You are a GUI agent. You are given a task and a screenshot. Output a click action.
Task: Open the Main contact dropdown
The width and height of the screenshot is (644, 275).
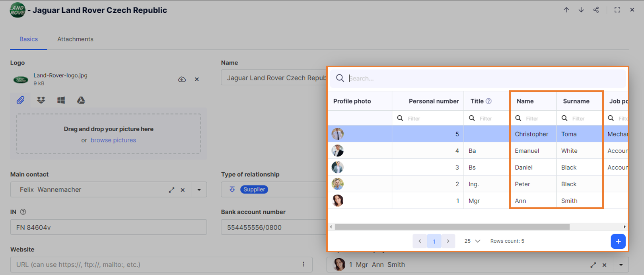[x=199, y=190]
